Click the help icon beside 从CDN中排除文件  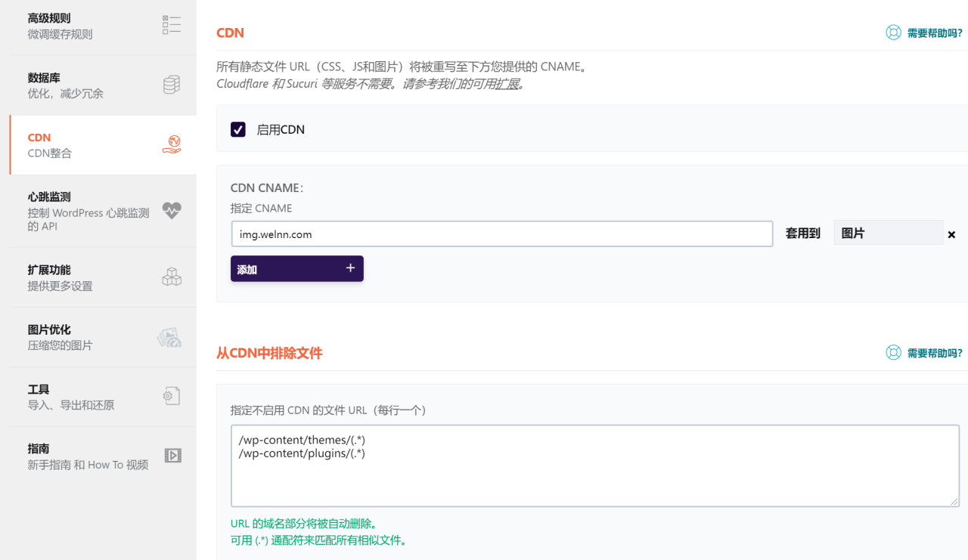892,352
